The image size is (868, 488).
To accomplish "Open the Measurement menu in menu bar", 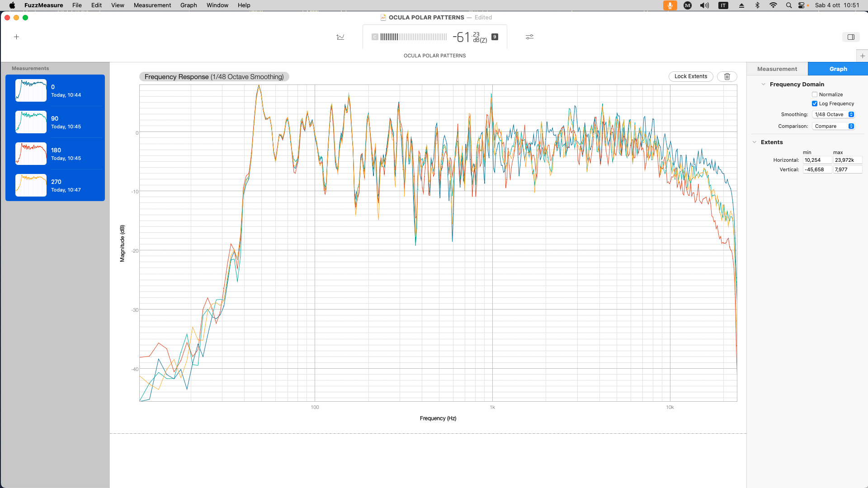I will pos(152,5).
